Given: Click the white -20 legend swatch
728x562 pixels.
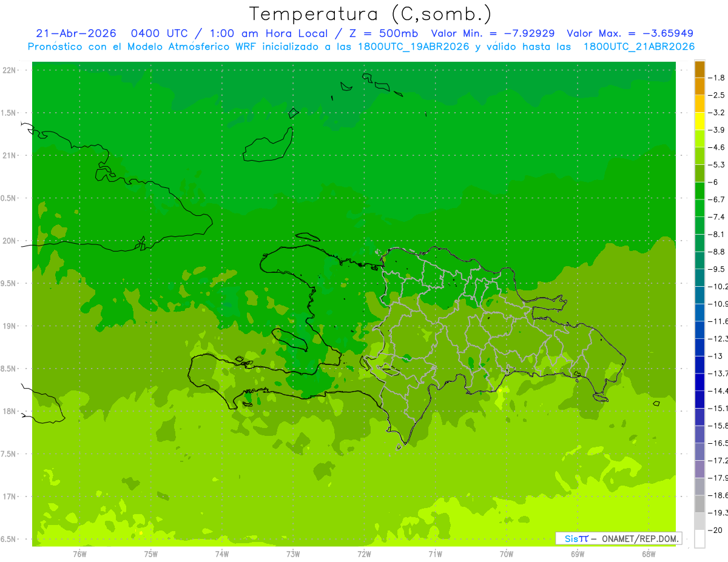Looking at the screenshot, I should (699, 538).
